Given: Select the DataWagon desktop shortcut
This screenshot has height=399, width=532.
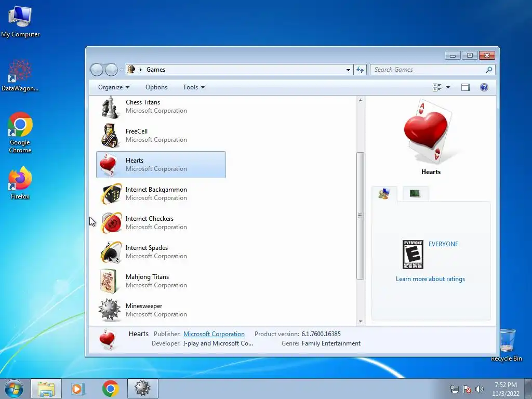Looking at the screenshot, I should (x=20, y=75).
